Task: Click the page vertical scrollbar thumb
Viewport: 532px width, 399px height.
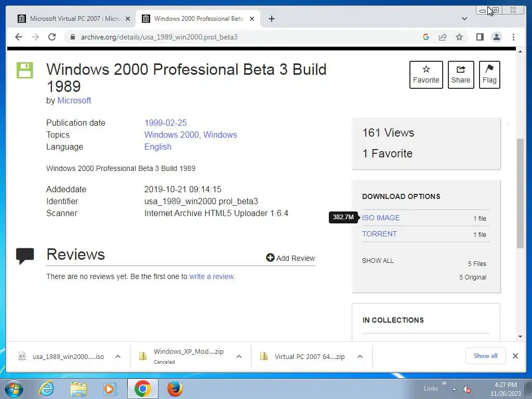Action: click(x=520, y=193)
